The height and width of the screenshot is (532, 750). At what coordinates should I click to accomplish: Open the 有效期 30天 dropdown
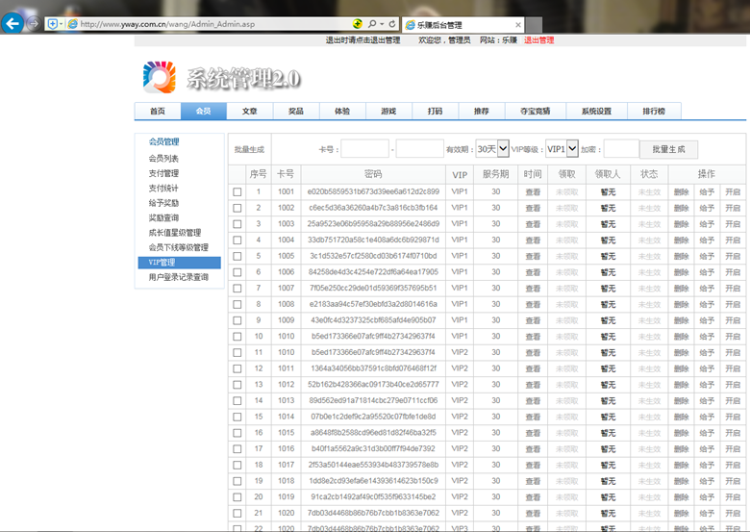(x=493, y=149)
